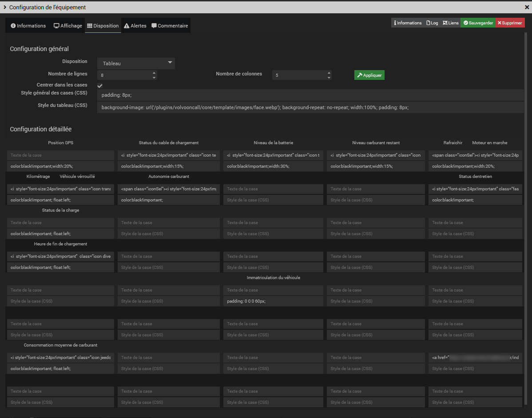This screenshot has width=532, height=418.
Task: Open the Commentaire tab
Action: point(170,26)
